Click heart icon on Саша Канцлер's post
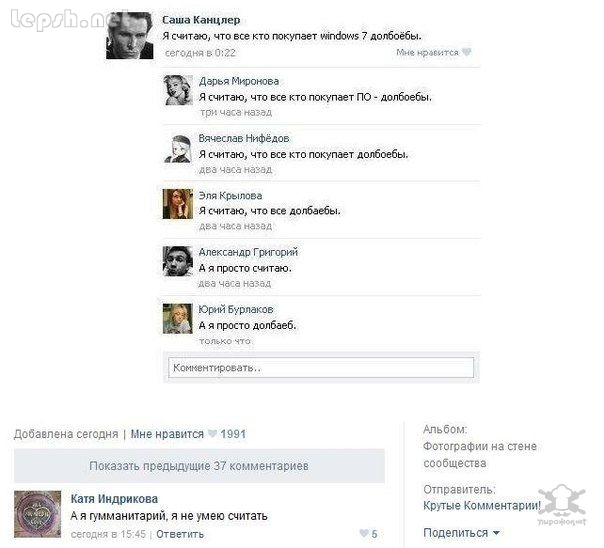This screenshot has height=548, width=604. click(x=466, y=52)
